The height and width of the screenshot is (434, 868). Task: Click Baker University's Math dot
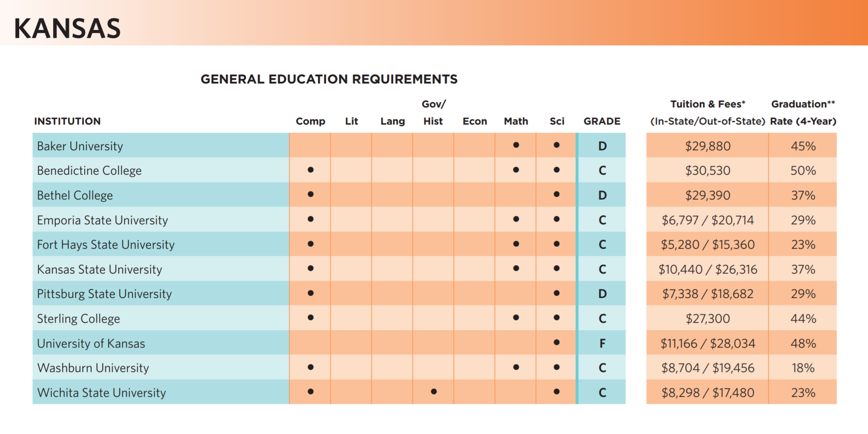pyautogui.click(x=516, y=145)
